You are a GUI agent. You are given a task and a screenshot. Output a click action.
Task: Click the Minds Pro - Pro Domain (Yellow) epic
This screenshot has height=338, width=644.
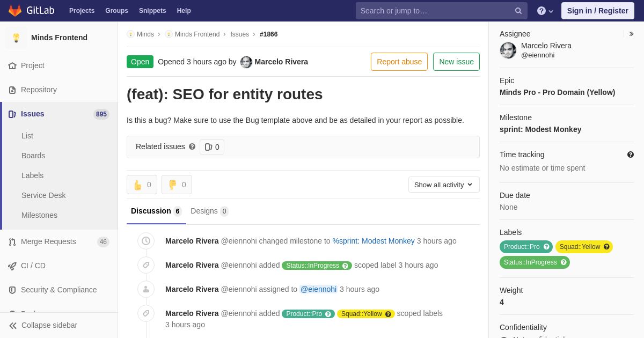pos(557,92)
